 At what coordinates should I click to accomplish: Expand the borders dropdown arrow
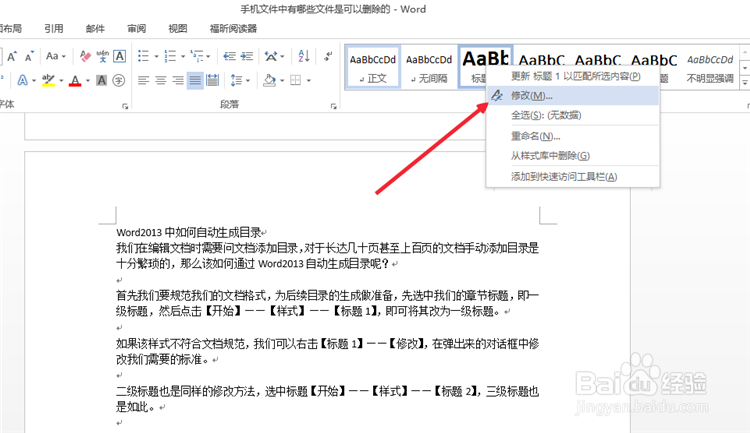point(309,81)
